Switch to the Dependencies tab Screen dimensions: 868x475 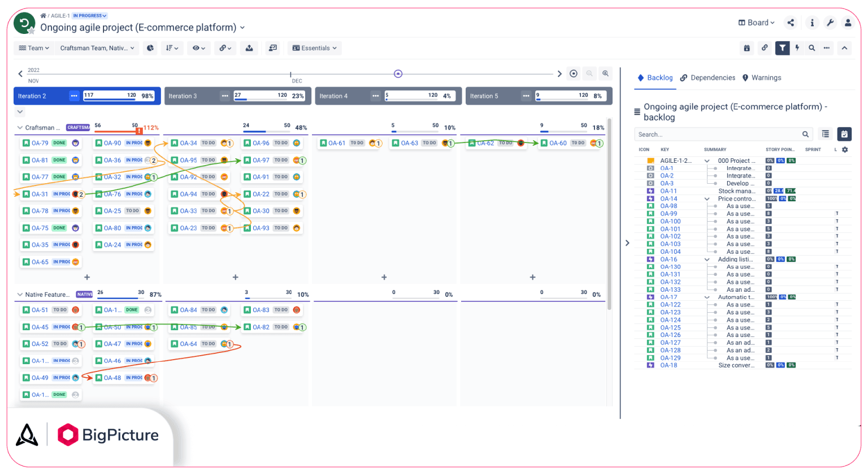tap(708, 78)
